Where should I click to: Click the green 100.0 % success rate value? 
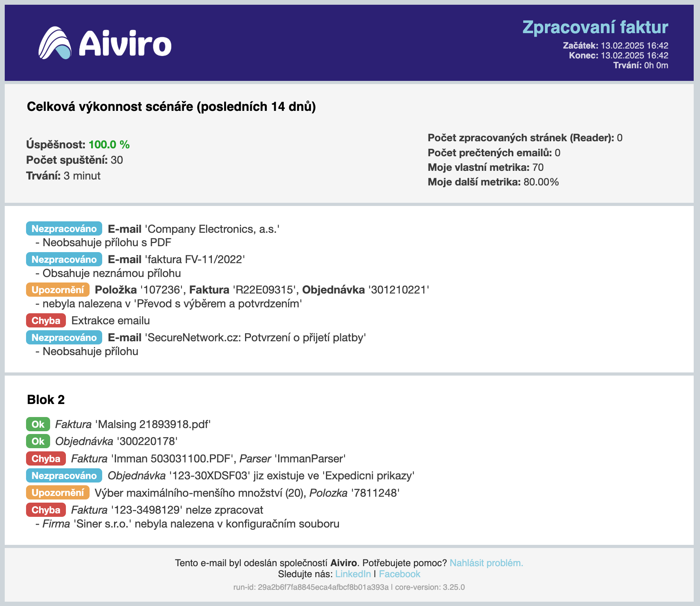[109, 144]
